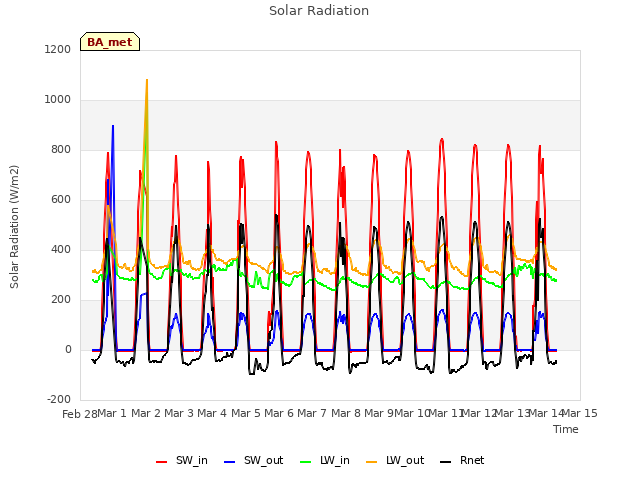
Task: Click the -200 y-axis tick label
Action: pos(59,400)
